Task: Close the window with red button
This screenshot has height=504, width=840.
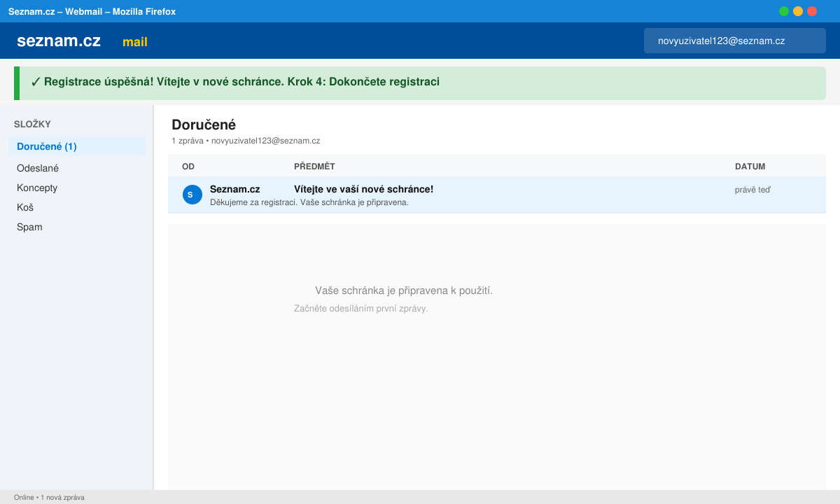Action: pyautogui.click(x=812, y=11)
